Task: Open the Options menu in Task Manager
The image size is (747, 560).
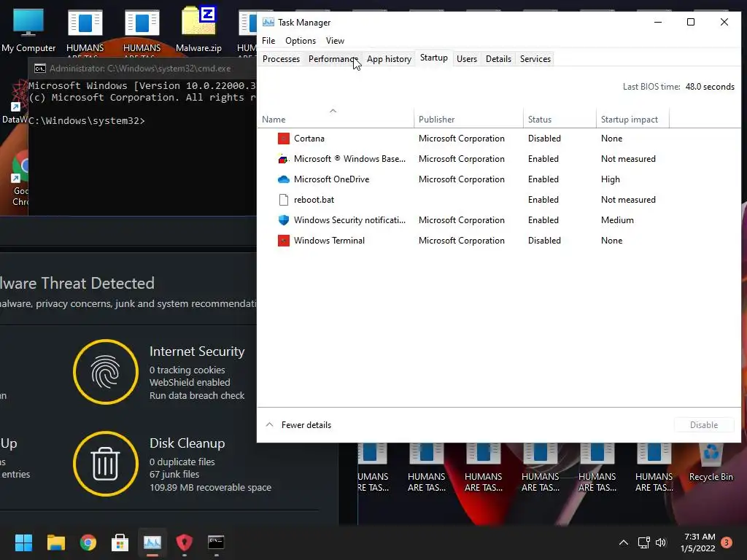Action: [301, 41]
